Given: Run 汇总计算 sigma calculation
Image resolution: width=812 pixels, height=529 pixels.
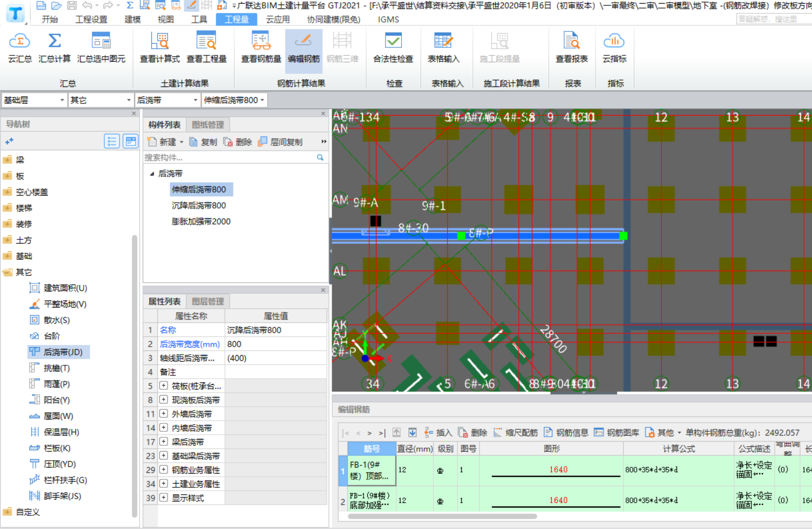Looking at the screenshot, I should 54,48.
